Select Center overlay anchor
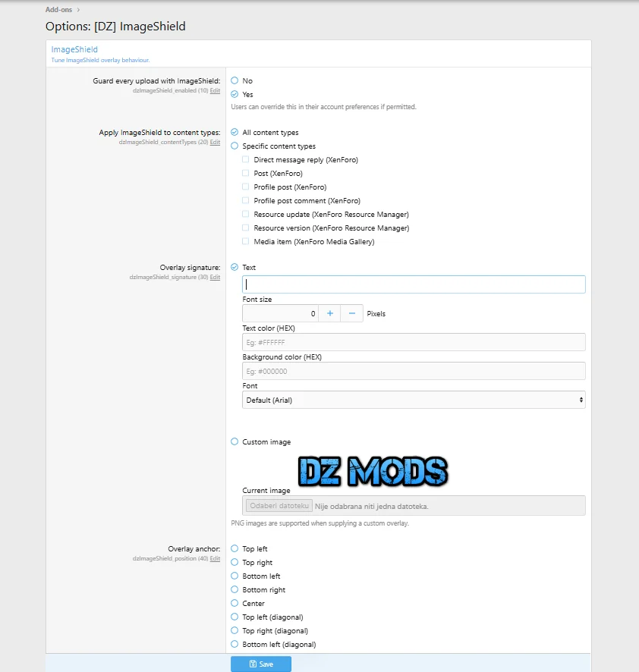 point(235,604)
